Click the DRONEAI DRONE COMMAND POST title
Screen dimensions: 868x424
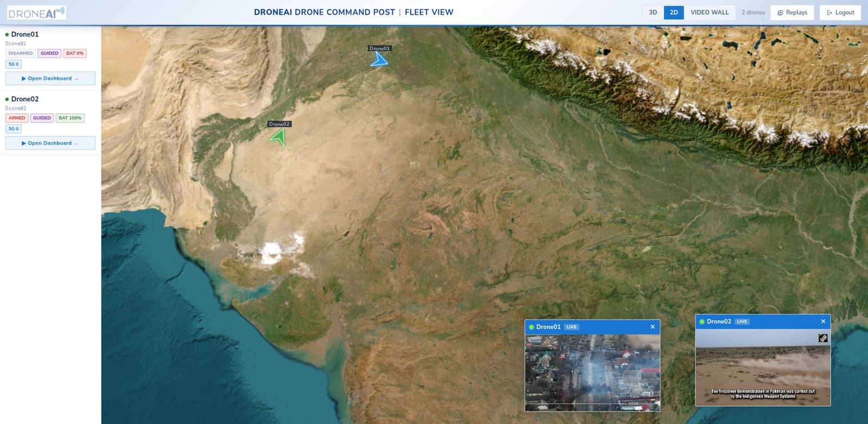click(324, 12)
